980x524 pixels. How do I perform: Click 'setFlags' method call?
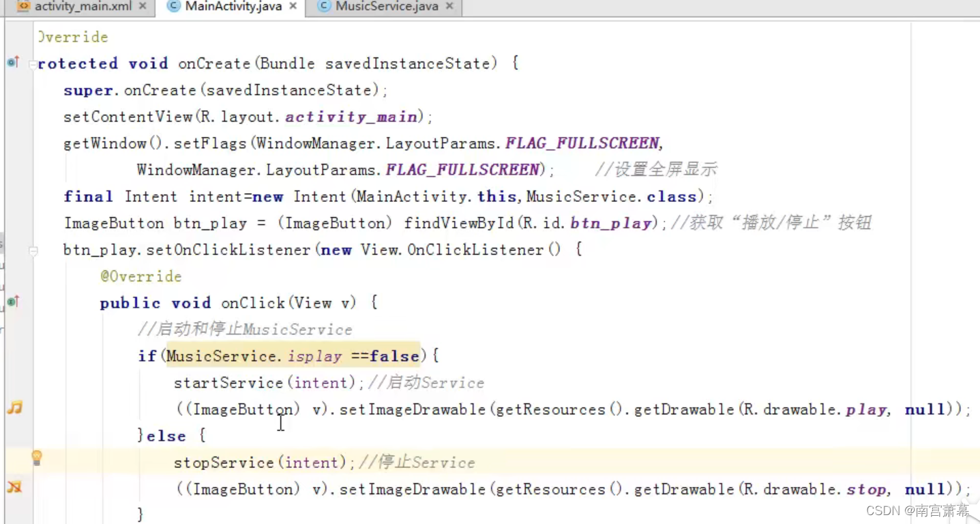pyautogui.click(x=211, y=143)
